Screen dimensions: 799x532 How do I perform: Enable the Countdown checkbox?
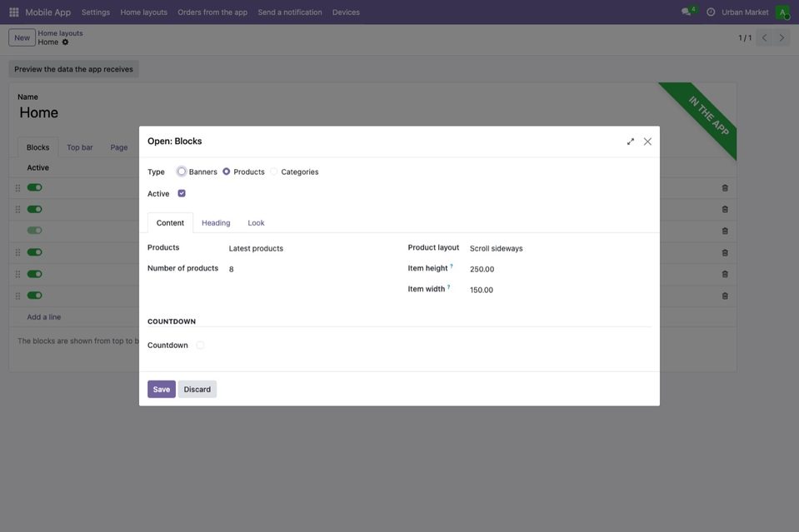200,346
